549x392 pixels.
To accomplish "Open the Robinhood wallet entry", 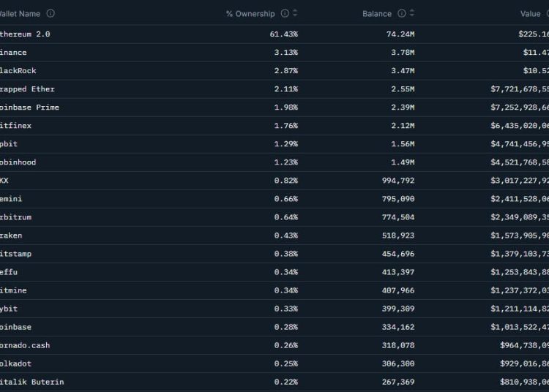I will (18, 162).
